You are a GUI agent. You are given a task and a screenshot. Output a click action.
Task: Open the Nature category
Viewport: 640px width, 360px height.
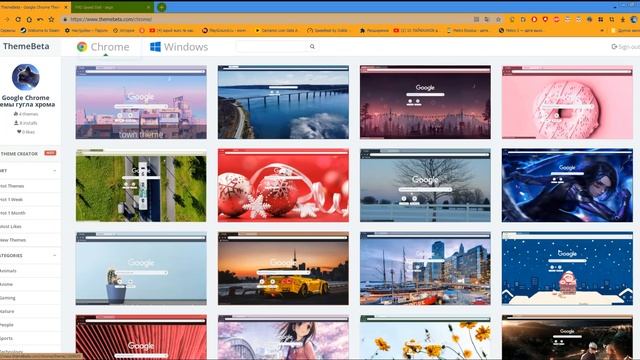[7, 311]
